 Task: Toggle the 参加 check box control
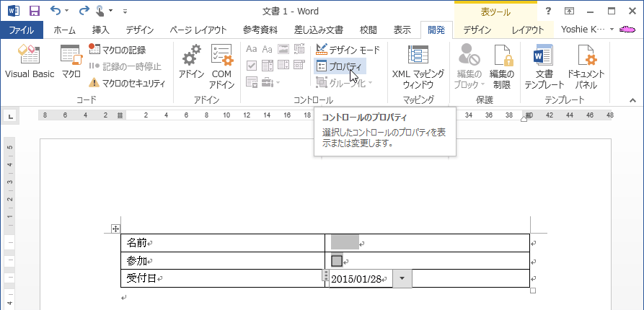coord(337,261)
